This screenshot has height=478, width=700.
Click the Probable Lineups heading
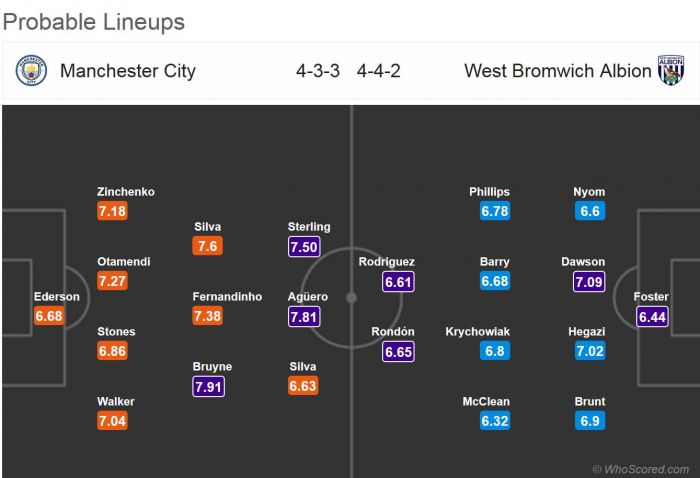tap(93, 22)
